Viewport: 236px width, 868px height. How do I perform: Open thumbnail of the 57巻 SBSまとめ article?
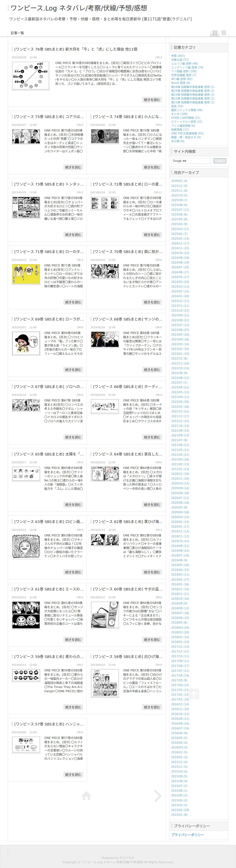click(26, 745)
